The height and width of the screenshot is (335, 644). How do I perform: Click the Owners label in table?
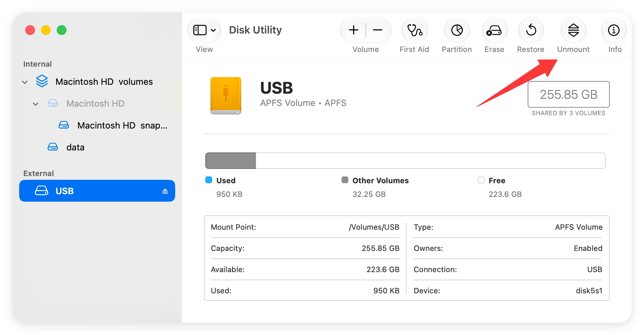(428, 248)
